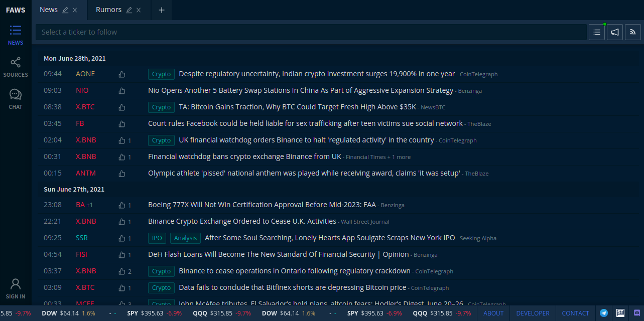Like the 00:31 X.BNB Financial watchdog bans story
Viewport: 644px width, 321px height.
121,157
